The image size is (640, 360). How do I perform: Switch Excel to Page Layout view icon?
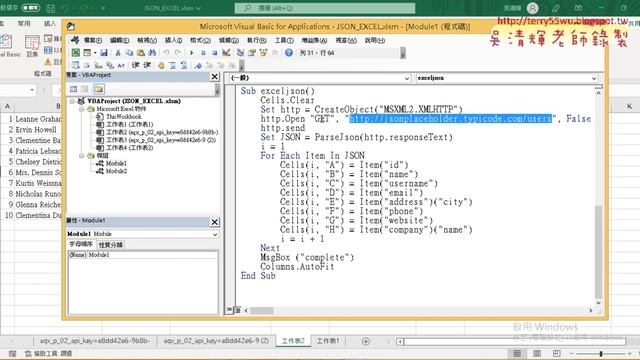(537, 353)
